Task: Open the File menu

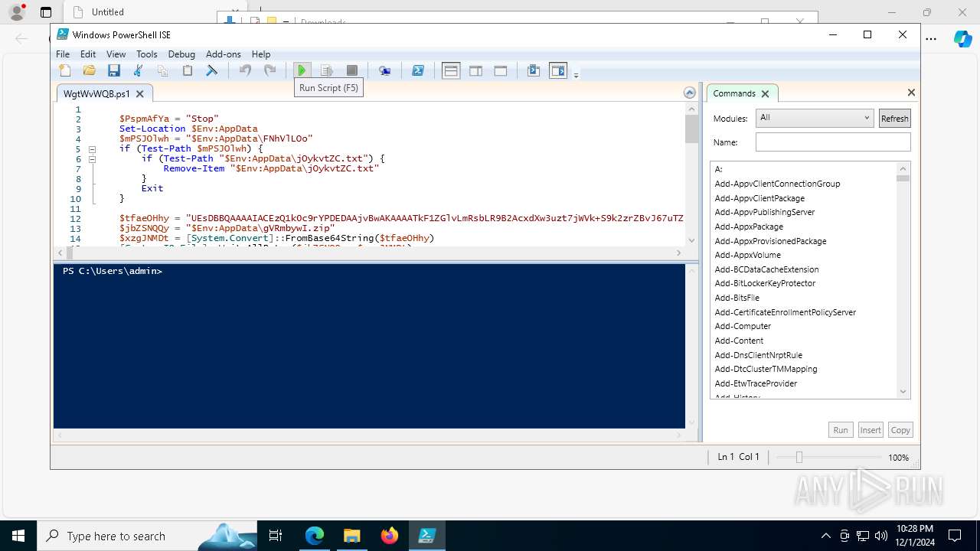Action: point(63,54)
